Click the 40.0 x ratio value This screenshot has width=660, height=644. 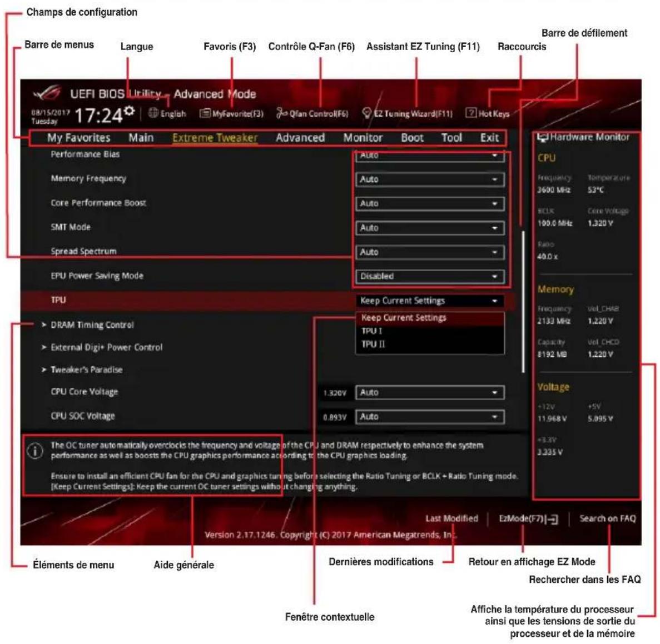point(548,257)
